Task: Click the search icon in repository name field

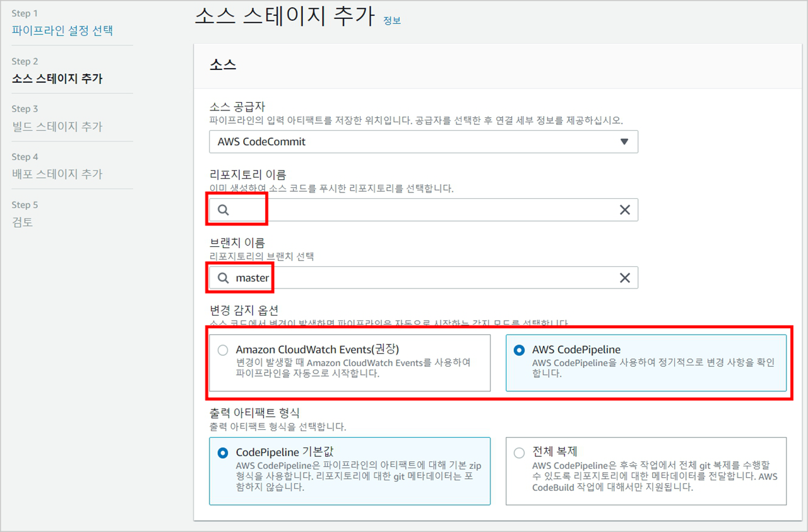Action: 223,210
